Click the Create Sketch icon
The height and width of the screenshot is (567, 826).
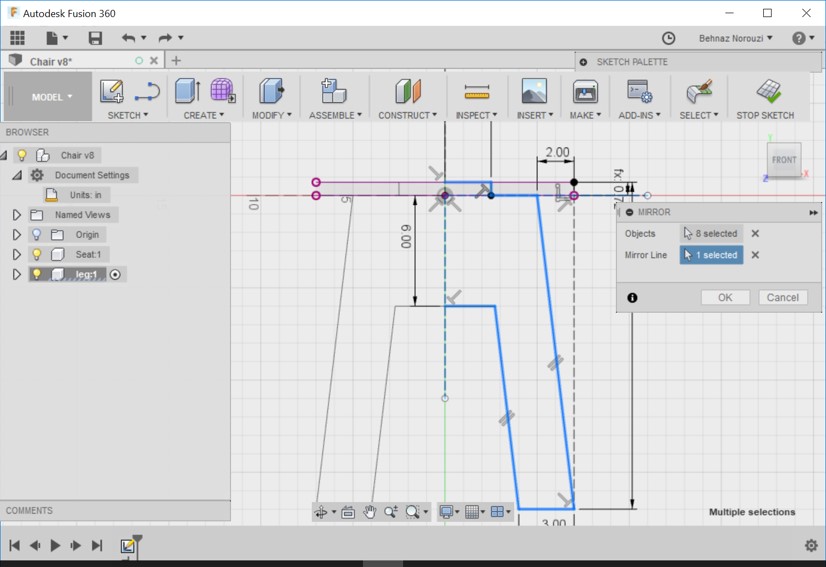pos(112,91)
